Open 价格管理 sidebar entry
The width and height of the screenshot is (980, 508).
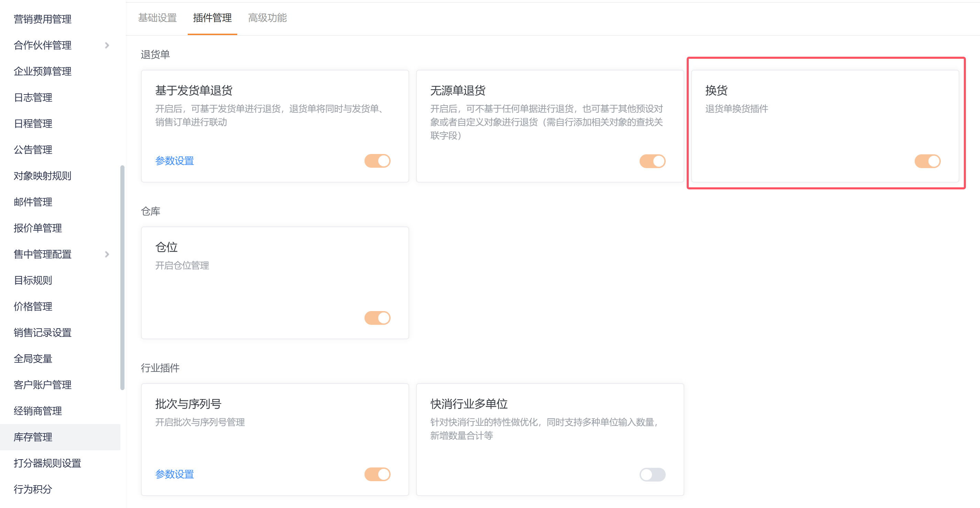(33, 307)
